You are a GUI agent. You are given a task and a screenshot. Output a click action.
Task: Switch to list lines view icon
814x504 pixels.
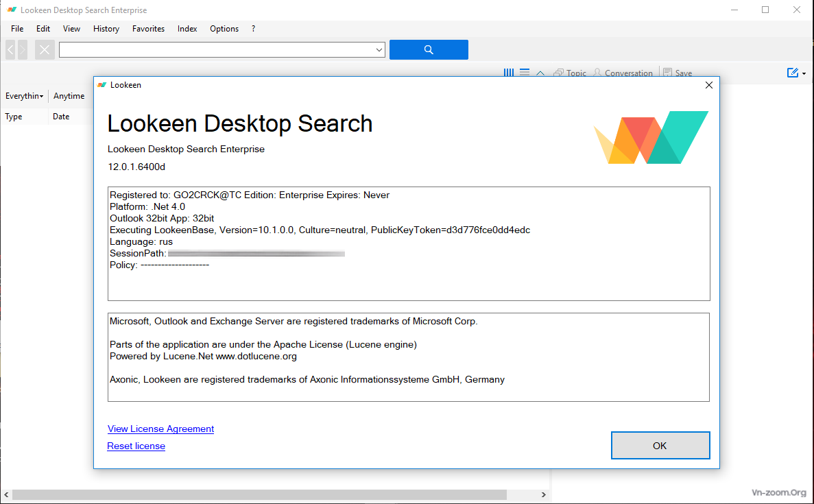525,73
